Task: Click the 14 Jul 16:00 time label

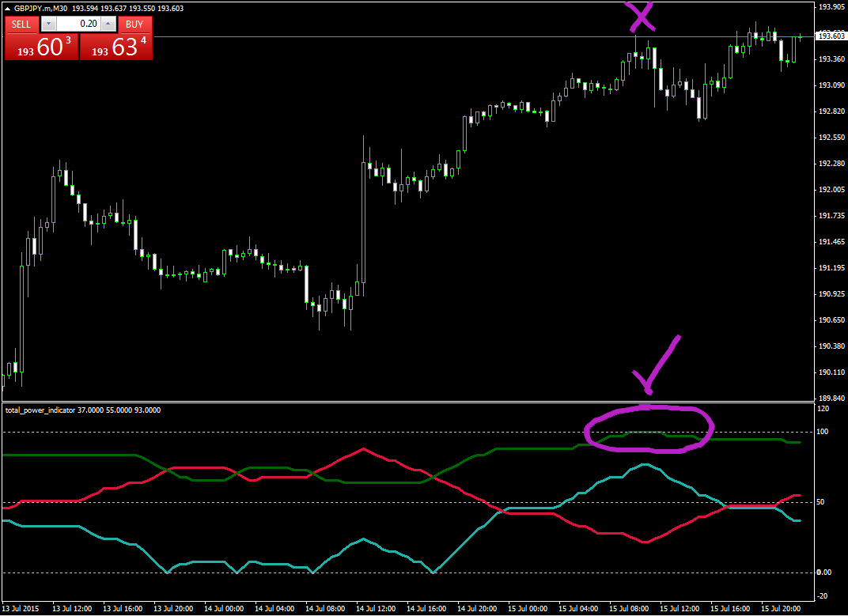Action: [x=426, y=609]
